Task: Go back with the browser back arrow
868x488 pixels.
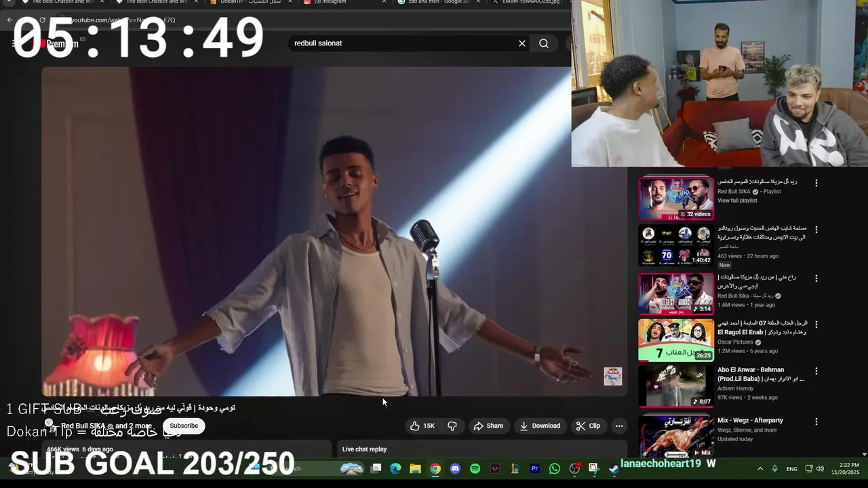Action: 9,20
